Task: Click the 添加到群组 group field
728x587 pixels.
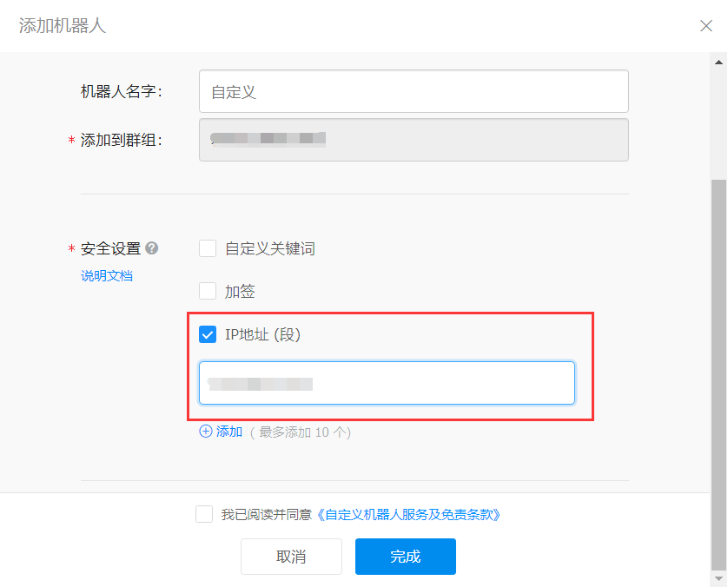Action: (414, 140)
